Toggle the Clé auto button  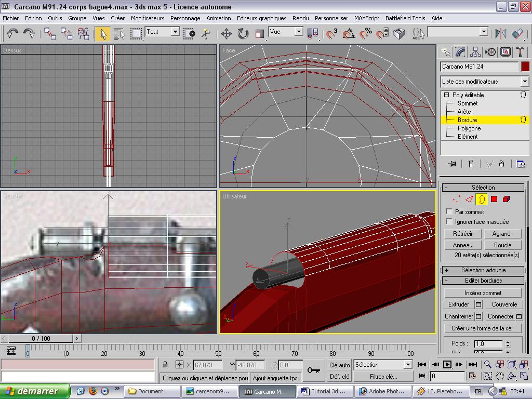[x=339, y=365]
